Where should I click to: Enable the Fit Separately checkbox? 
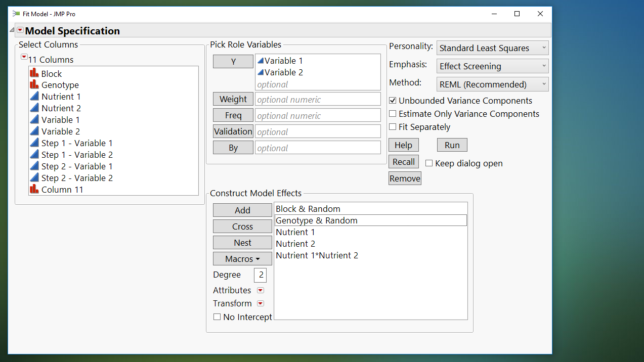pyautogui.click(x=393, y=127)
